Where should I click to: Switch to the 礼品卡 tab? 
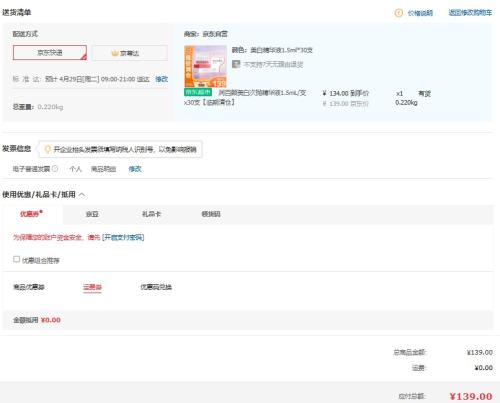point(151,214)
